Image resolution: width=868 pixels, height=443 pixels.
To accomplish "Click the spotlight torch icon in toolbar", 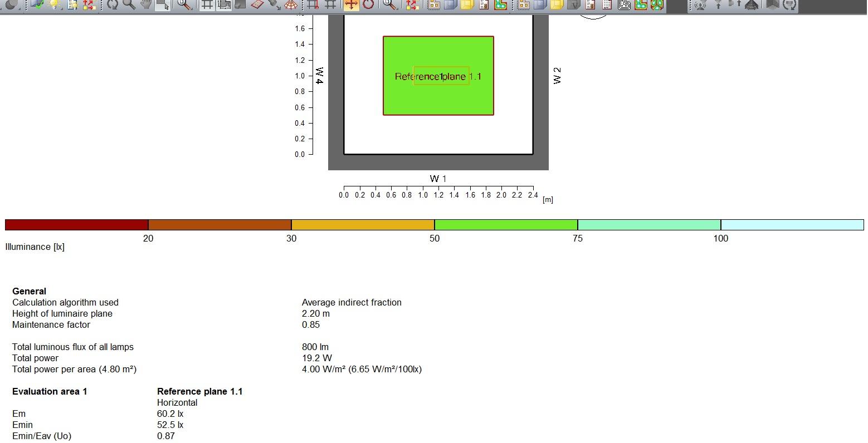I will pos(274,4).
